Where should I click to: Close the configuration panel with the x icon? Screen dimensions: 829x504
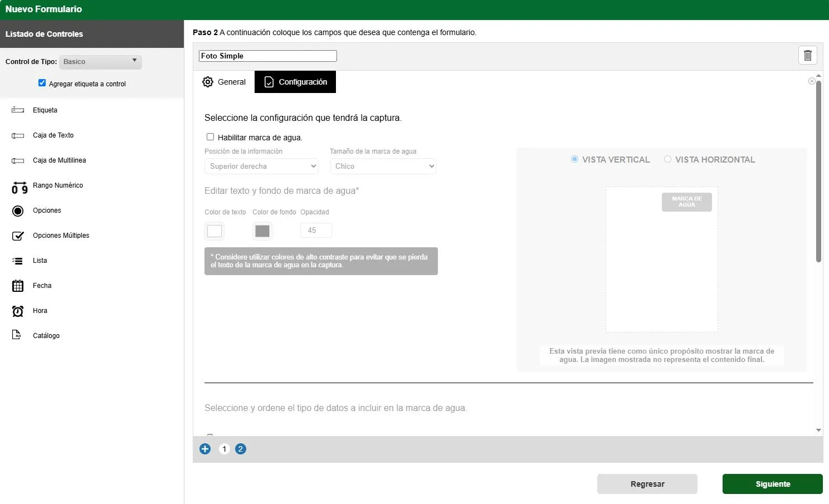coord(812,81)
